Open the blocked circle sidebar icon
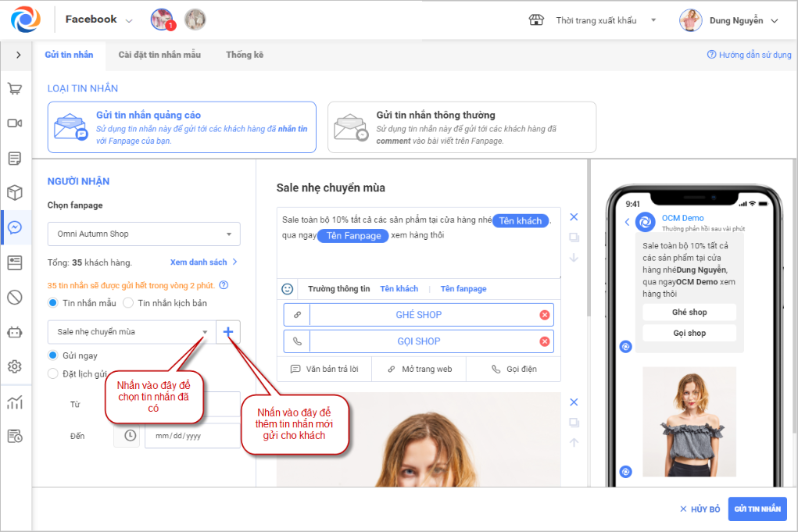 click(x=15, y=297)
